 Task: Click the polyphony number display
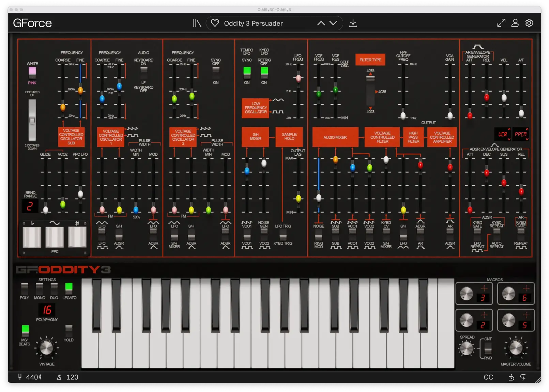47,310
